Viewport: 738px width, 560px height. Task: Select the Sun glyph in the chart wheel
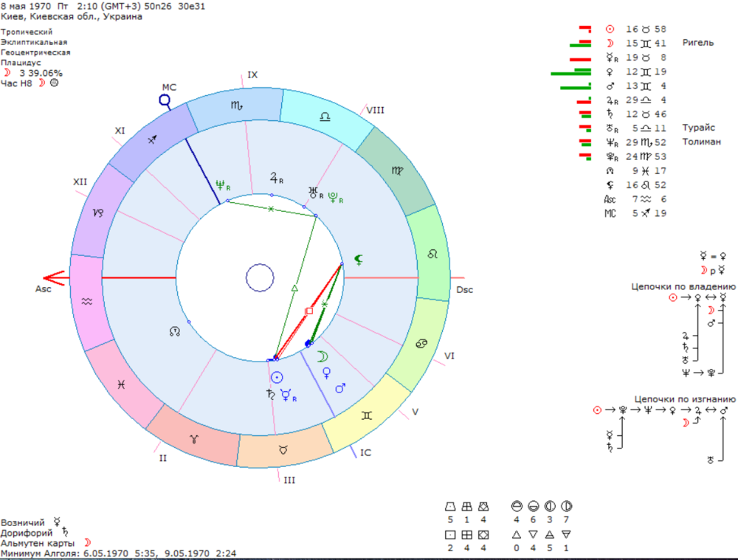(277, 377)
